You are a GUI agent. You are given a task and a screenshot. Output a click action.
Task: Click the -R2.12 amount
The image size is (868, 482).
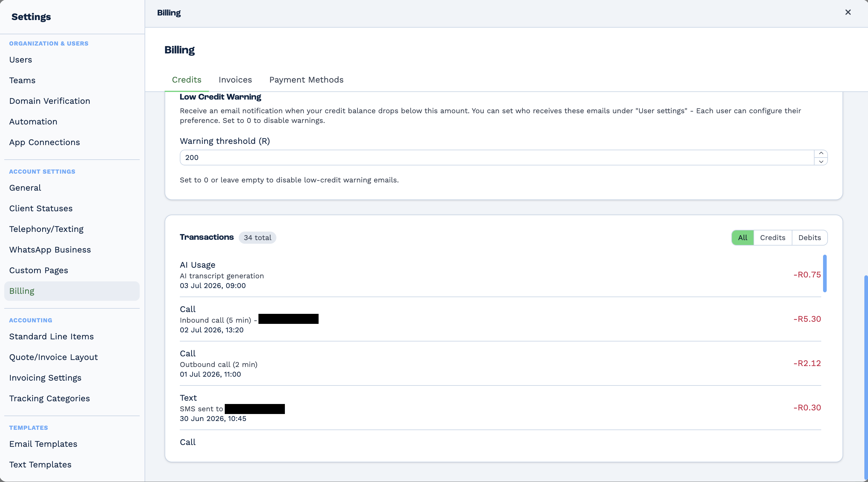807,363
